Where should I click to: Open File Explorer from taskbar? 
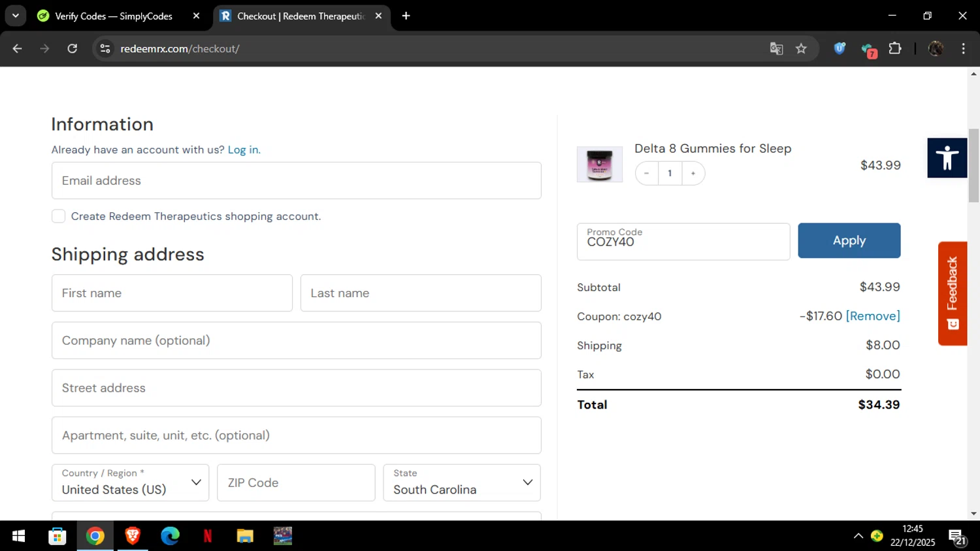[x=245, y=536]
